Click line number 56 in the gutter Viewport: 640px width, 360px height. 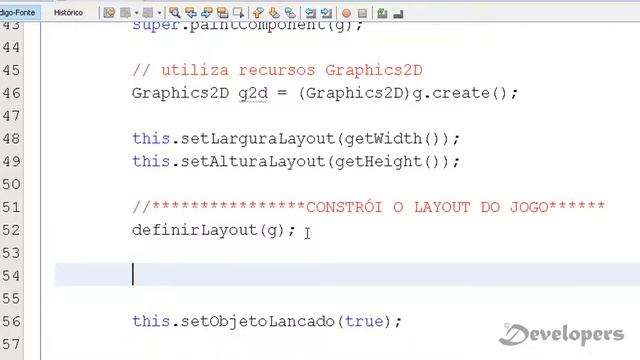(11, 322)
